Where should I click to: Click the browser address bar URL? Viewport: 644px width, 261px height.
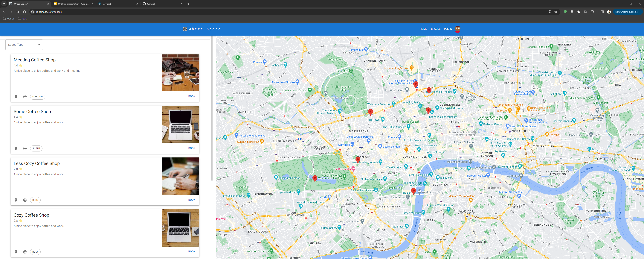click(x=49, y=12)
